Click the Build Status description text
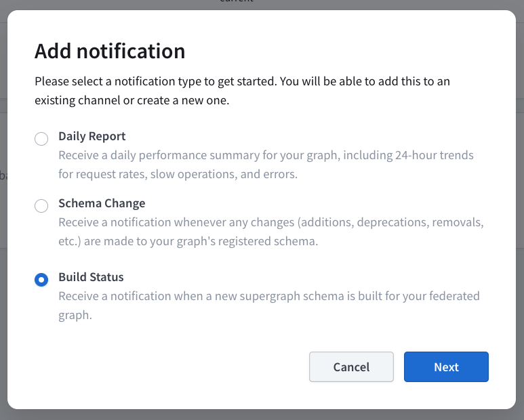The height and width of the screenshot is (420, 524). point(269,306)
